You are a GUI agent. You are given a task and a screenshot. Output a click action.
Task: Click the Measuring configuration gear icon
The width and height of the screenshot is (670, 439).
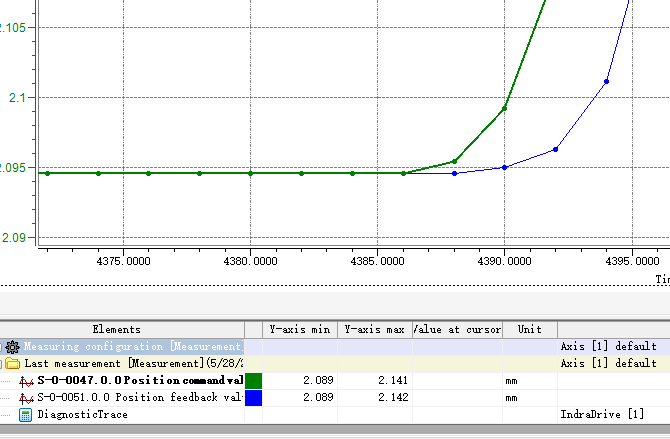click(12, 346)
